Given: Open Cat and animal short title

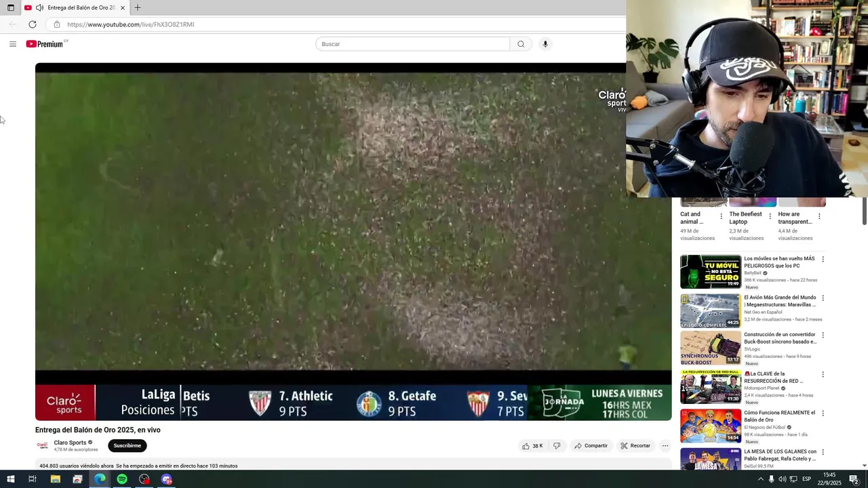Looking at the screenshot, I should pos(692,218).
